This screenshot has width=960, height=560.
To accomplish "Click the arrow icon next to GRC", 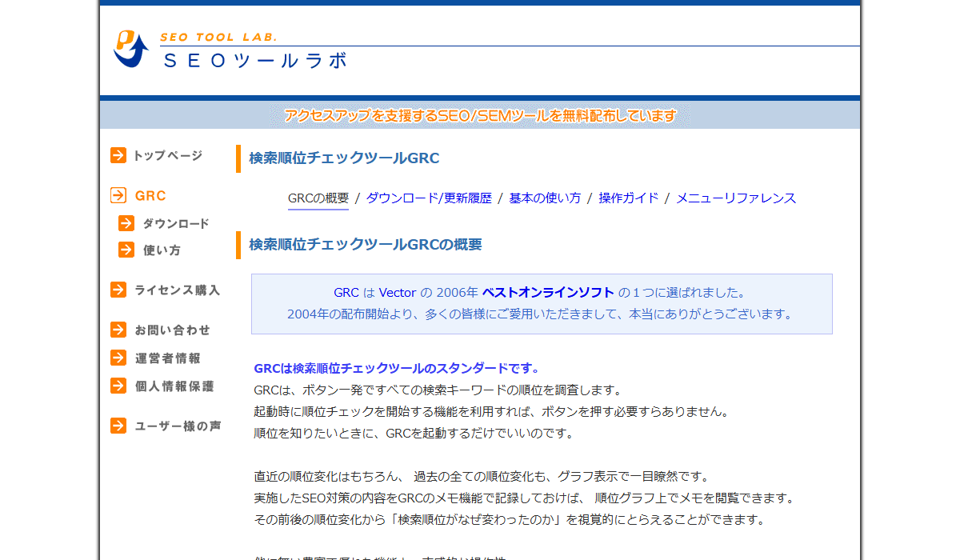I will 117,194.
